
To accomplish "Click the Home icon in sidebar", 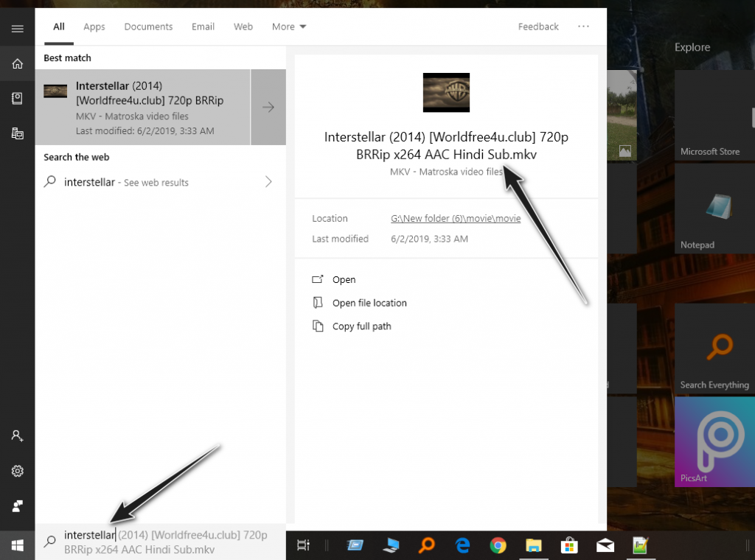I will pos(18,63).
